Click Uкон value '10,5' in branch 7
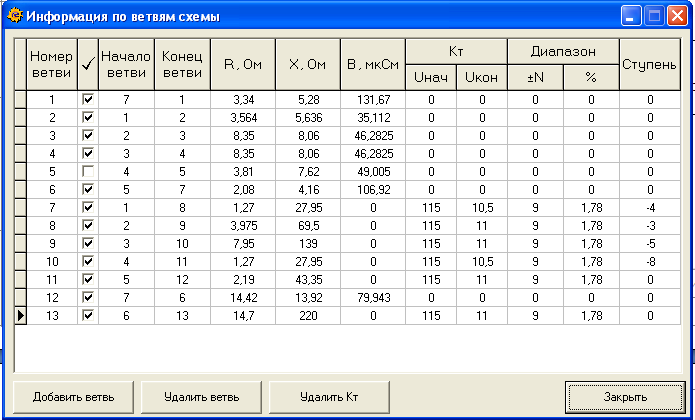 pyautogui.click(x=482, y=207)
